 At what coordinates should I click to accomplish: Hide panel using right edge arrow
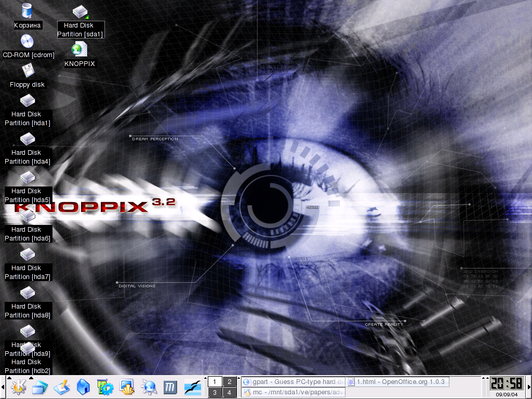pos(529,387)
